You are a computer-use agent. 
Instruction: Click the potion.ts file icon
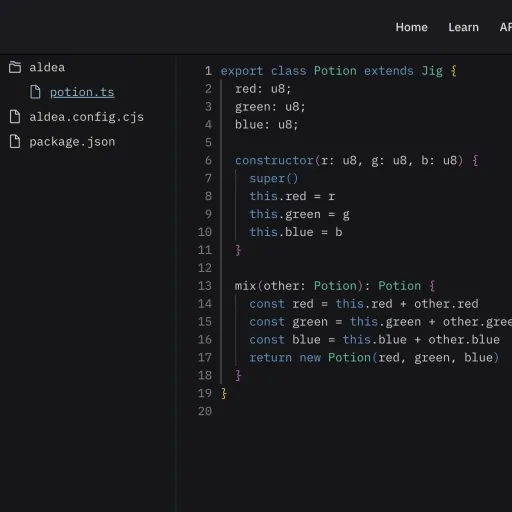point(35,92)
